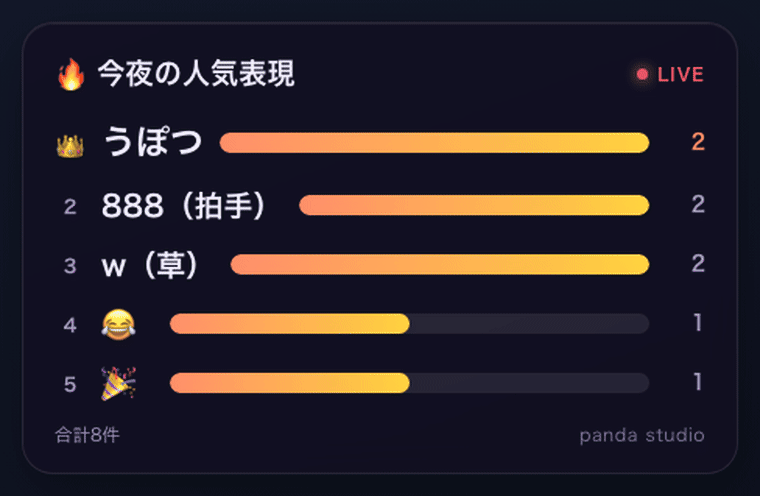
Task: Click the red LIVE indicator dot
Action: pos(642,74)
